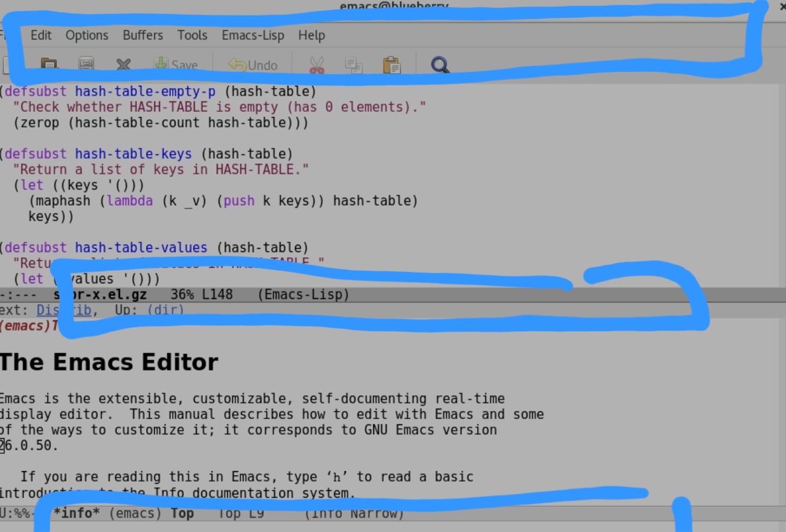Click the "keys))" closing line
The width and height of the screenshot is (786, 532).
click(51, 217)
